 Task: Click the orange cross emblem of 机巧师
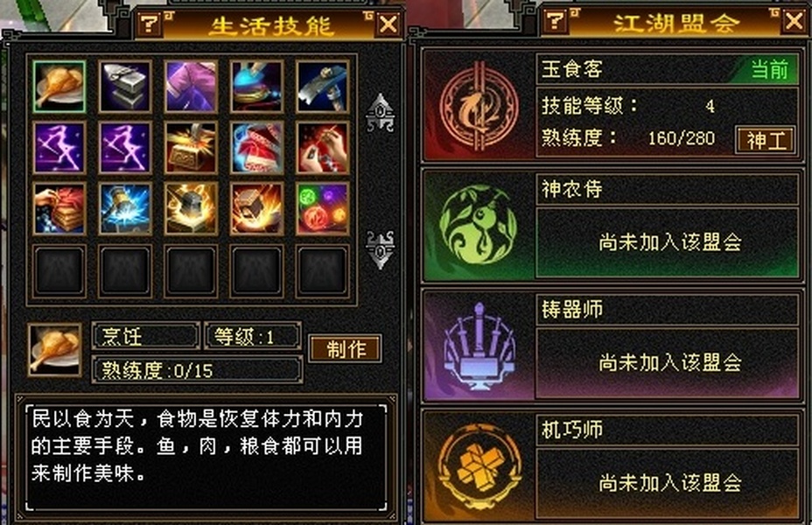pyautogui.click(x=479, y=467)
